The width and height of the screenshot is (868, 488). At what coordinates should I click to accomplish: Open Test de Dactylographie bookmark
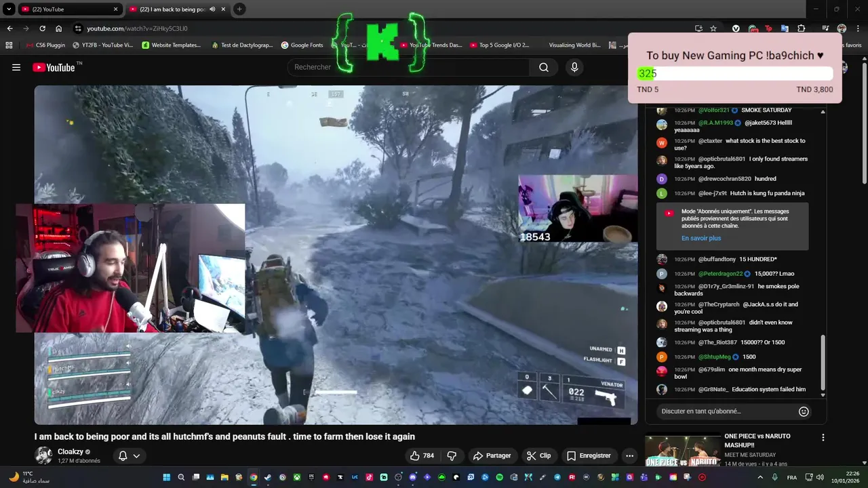click(x=242, y=45)
